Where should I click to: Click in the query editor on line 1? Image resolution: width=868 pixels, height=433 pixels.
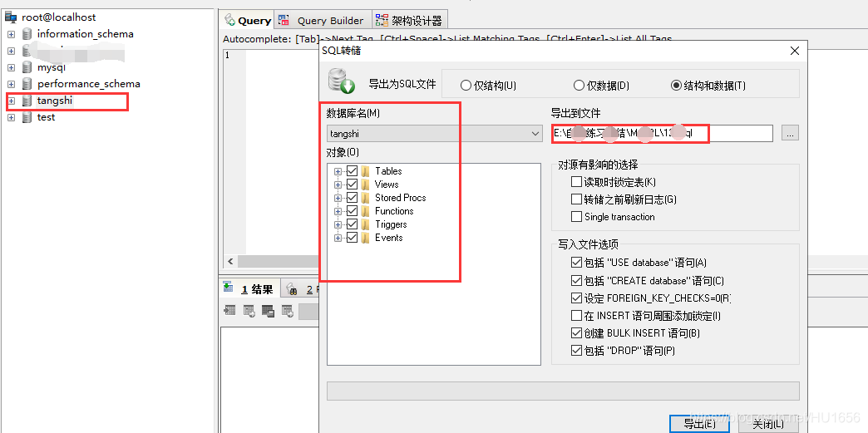283,55
